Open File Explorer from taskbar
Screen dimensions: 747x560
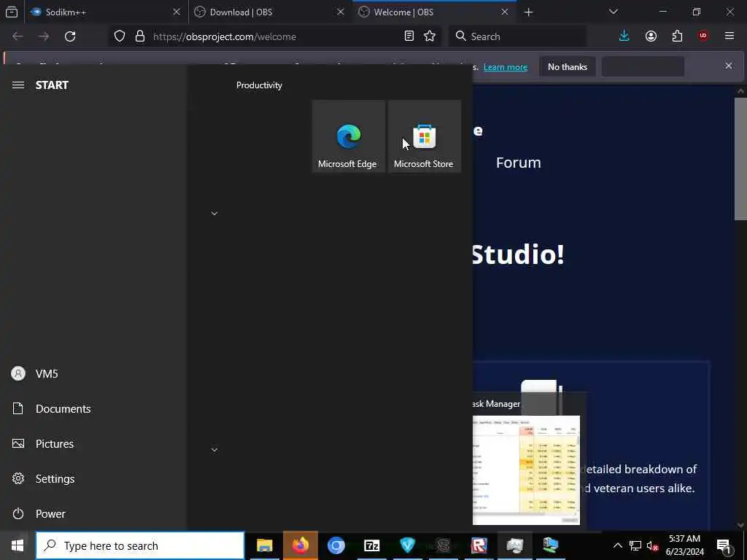264,545
